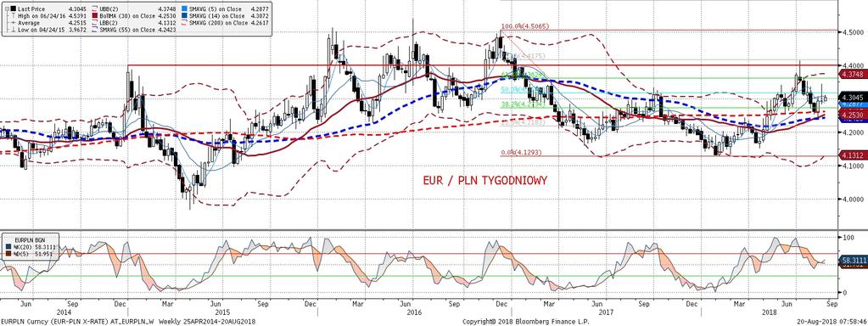Viewport: 868px width, 326px height.
Task: Select the 'High on 06/24/16' legend entry
Action: [42, 16]
